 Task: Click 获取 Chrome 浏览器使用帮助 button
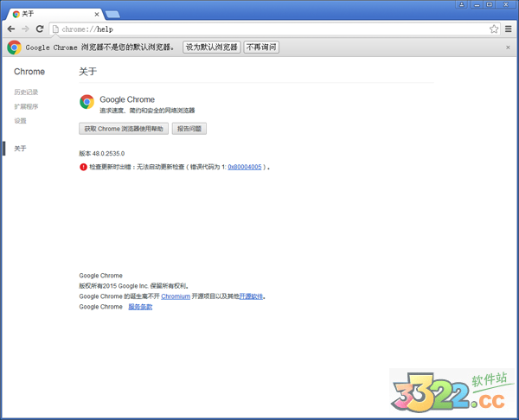[x=124, y=129]
